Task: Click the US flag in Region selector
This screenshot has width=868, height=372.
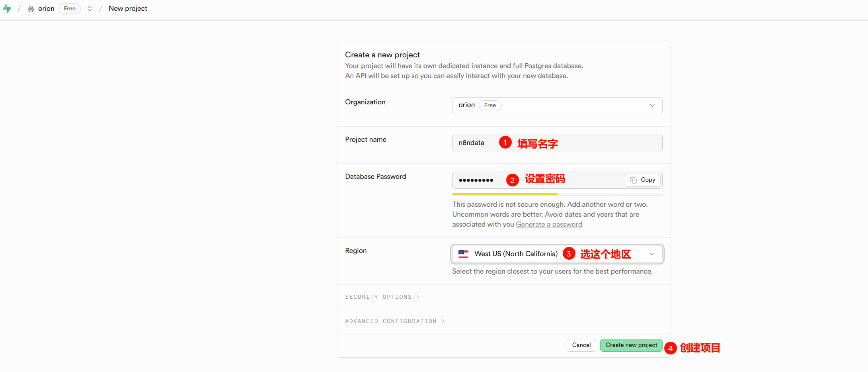Action: 463,254
